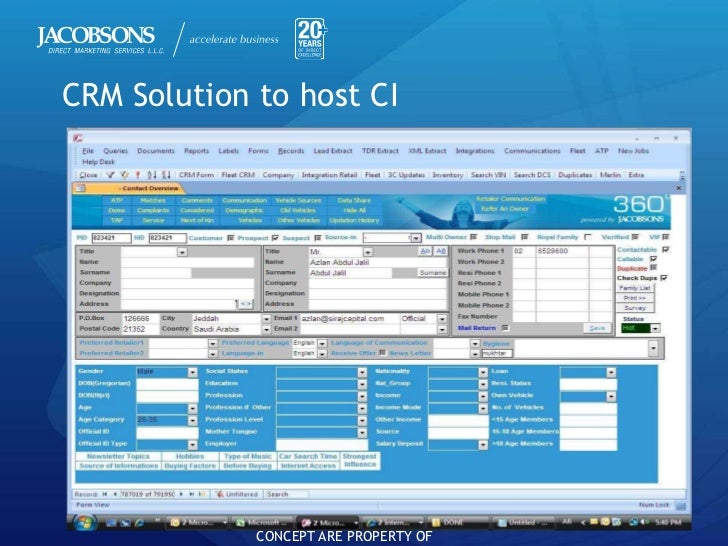Open the Updation History panel button
The height and width of the screenshot is (546, 728).
click(354, 221)
